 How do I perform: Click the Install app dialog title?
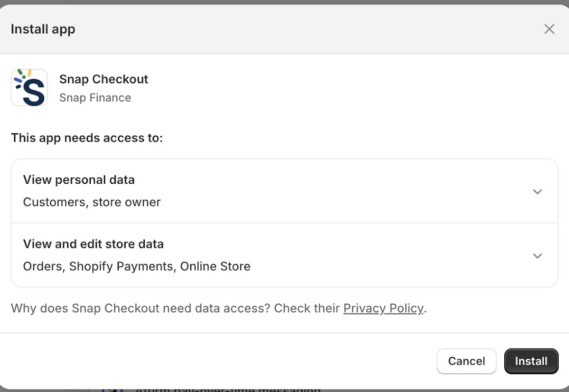coord(43,29)
